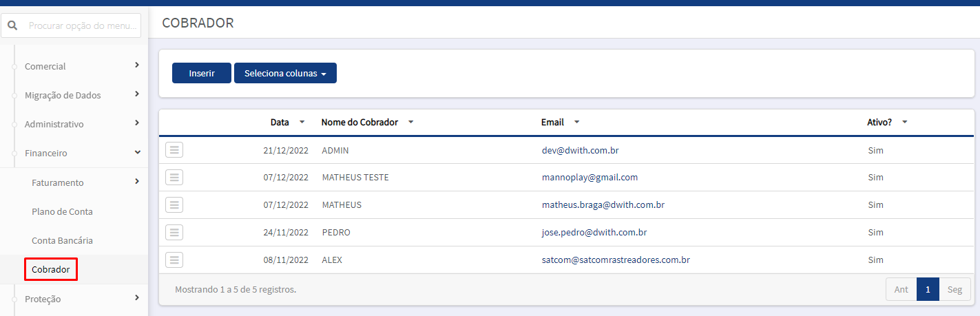This screenshot has width=980, height=316.
Task: Open the row menu icon for ADMIN
Action: click(174, 149)
